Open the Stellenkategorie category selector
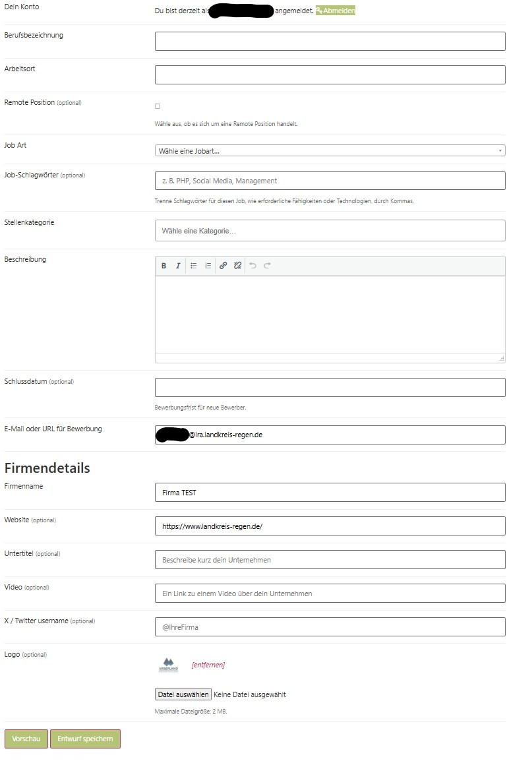Viewport: 532px width, 763px height. click(x=330, y=231)
